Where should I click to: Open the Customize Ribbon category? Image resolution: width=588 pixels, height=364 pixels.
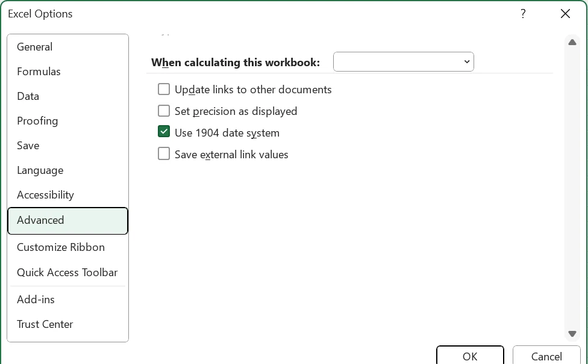coord(67,247)
